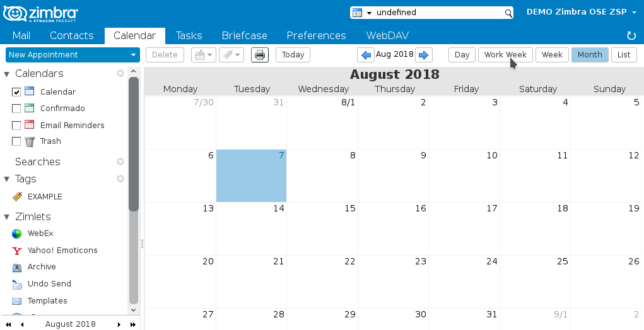Viewport: 644px width, 330px height.
Task: Click the green Confirmado calendar icon
Action: click(29, 108)
